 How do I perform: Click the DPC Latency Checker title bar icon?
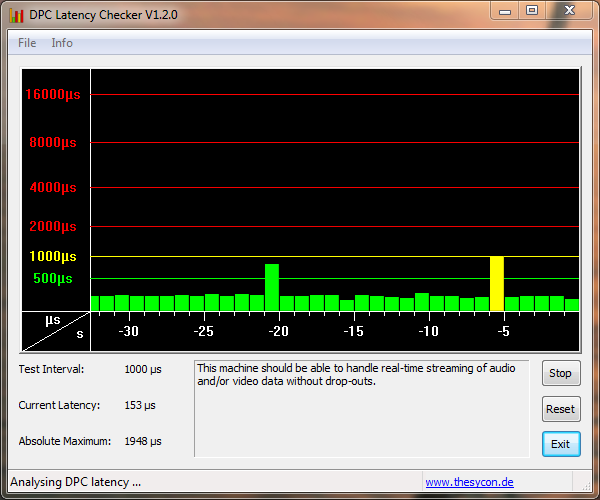pyautogui.click(x=16, y=15)
